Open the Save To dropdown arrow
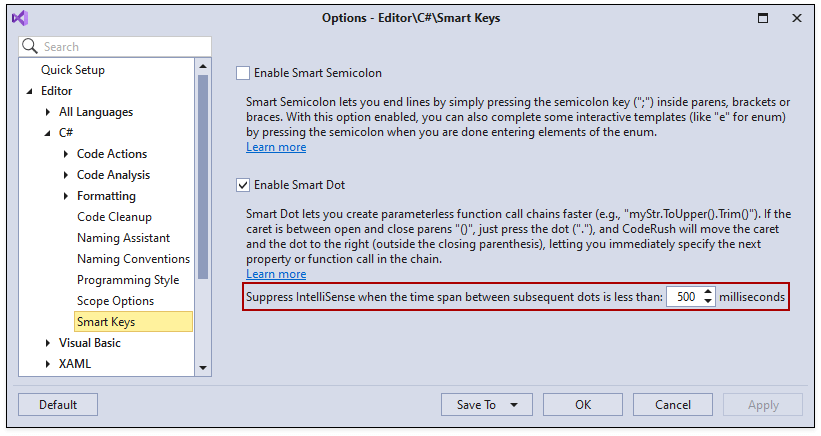Screen dimensions: 821x436 pyautogui.click(x=514, y=405)
